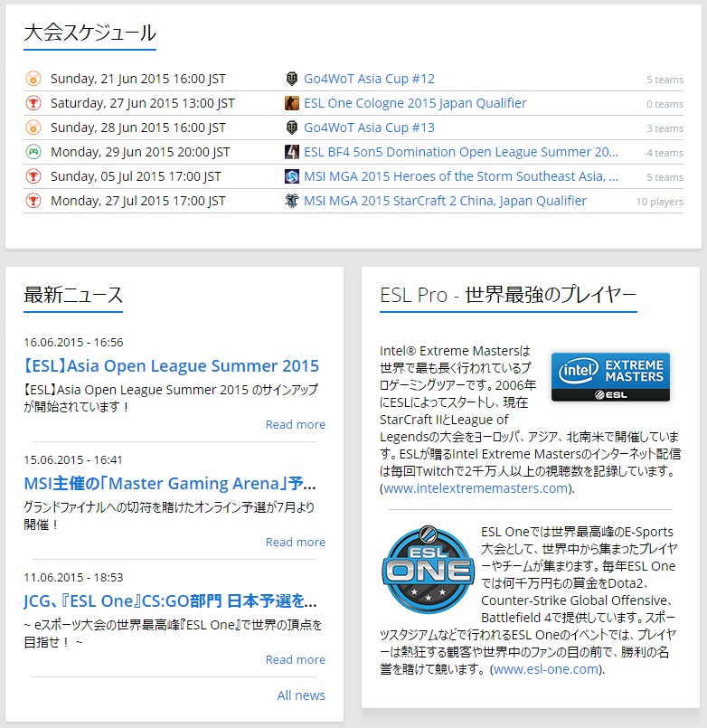Viewport: 707px width, 728px height.
Task: Open the MSI Master Gaming Arena news headline
Action: [x=170, y=483]
